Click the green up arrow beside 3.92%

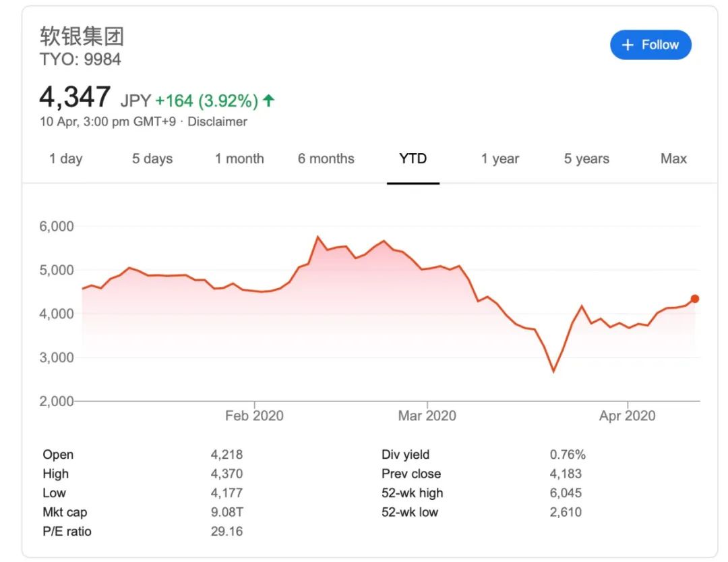tap(268, 100)
